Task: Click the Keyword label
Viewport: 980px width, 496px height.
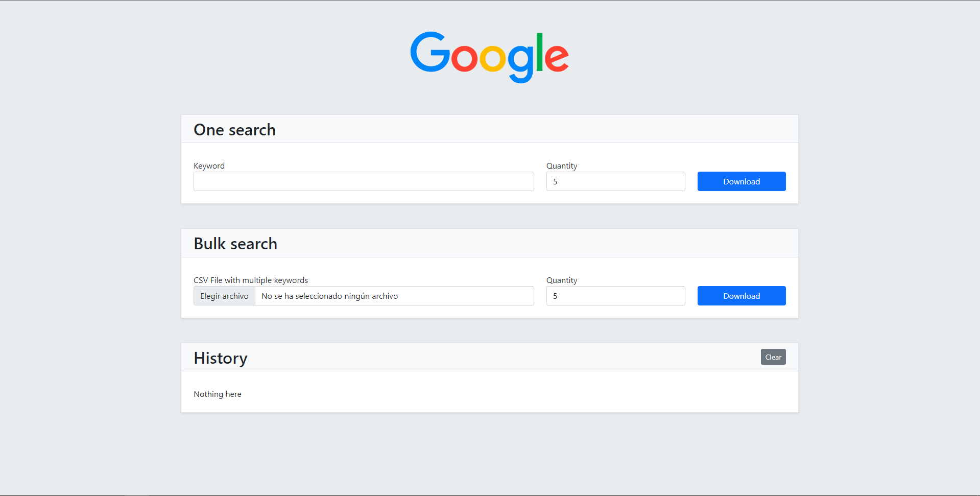Action: pos(209,166)
